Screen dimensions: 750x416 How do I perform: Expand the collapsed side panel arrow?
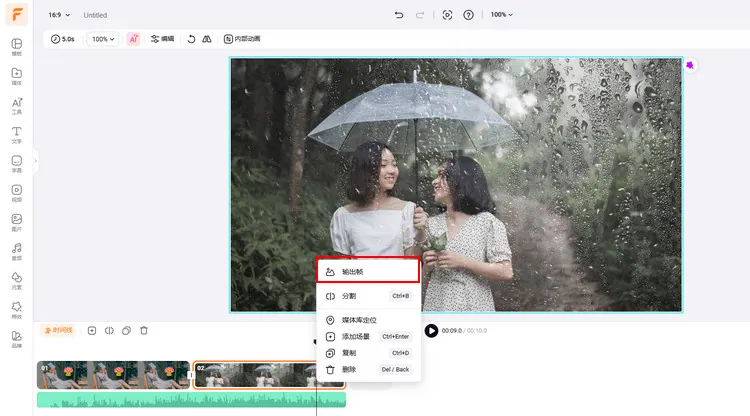tap(35, 161)
